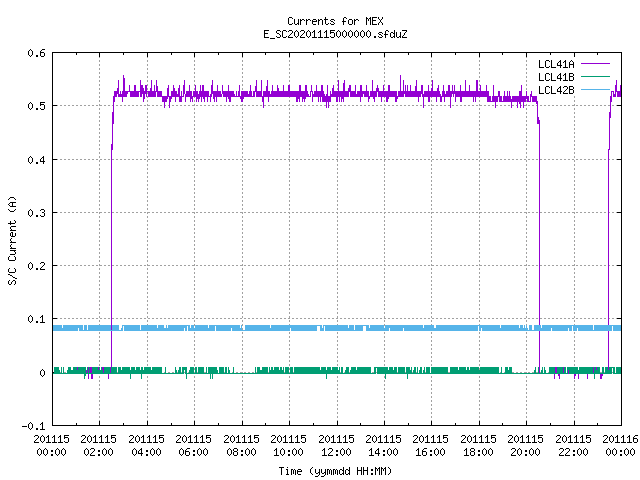This screenshot has width=640, height=480.
Task: Click the x-axis tick '201115 12:00'
Action: (x=336, y=446)
